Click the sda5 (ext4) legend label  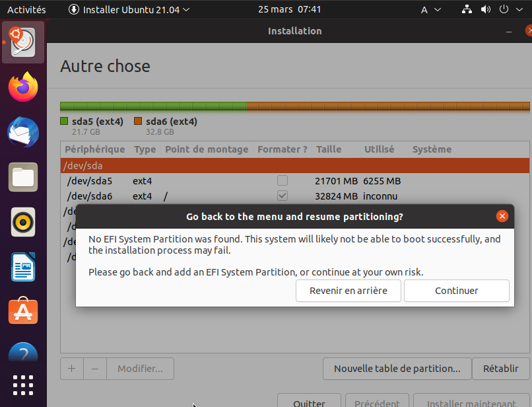(98, 122)
